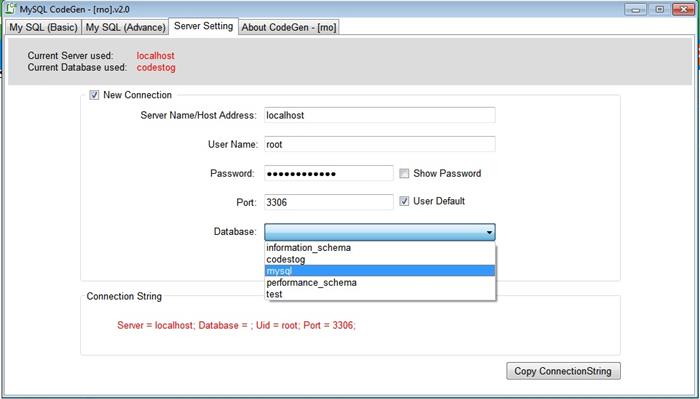Choose the test database option
700x399 pixels.
coord(380,294)
